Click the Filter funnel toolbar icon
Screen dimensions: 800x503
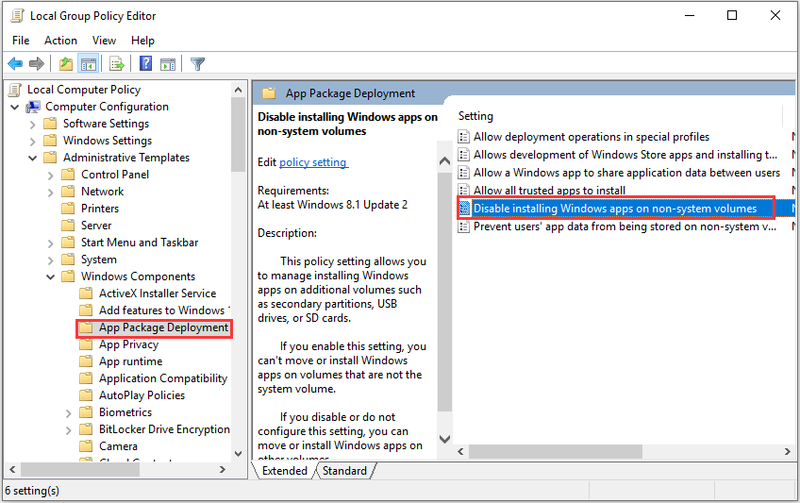(x=197, y=64)
